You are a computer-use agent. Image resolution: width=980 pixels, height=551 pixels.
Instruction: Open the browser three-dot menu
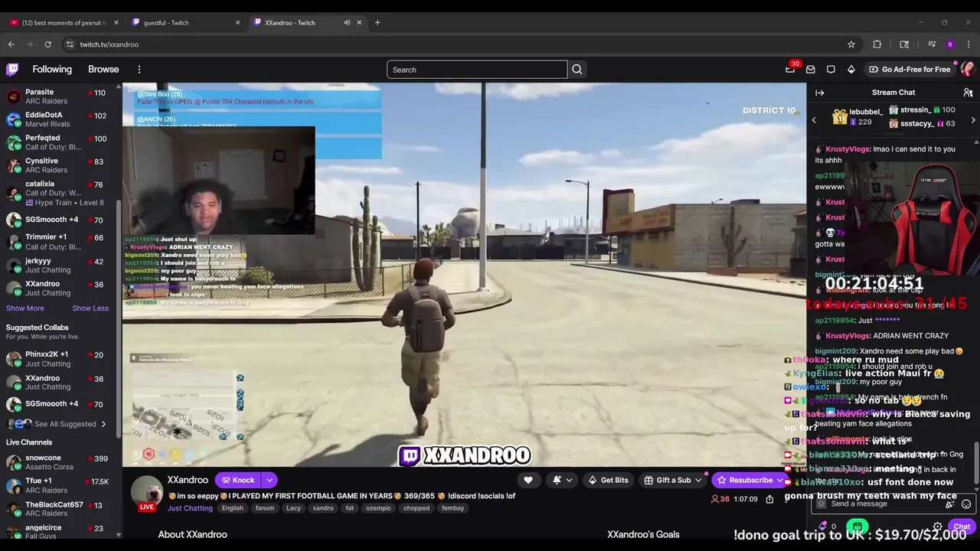(x=969, y=44)
